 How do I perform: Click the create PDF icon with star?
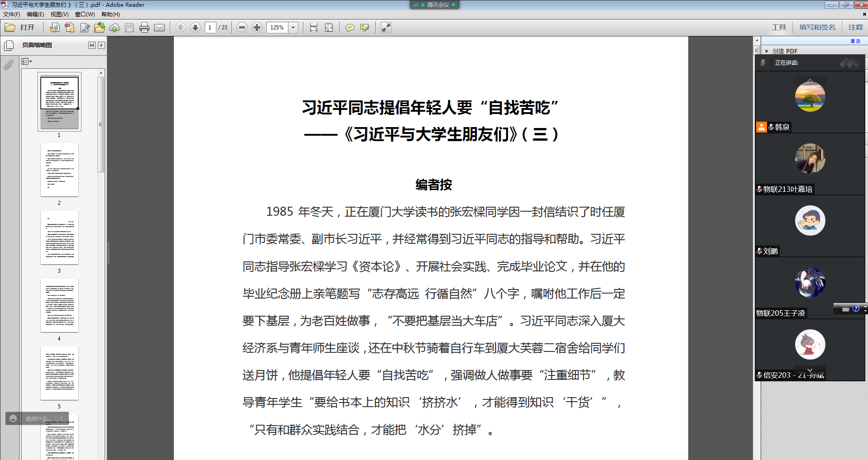click(x=70, y=28)
